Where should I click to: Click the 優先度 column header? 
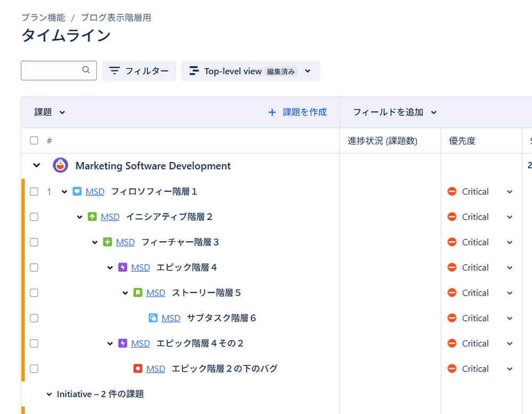(x=462, y=141)
